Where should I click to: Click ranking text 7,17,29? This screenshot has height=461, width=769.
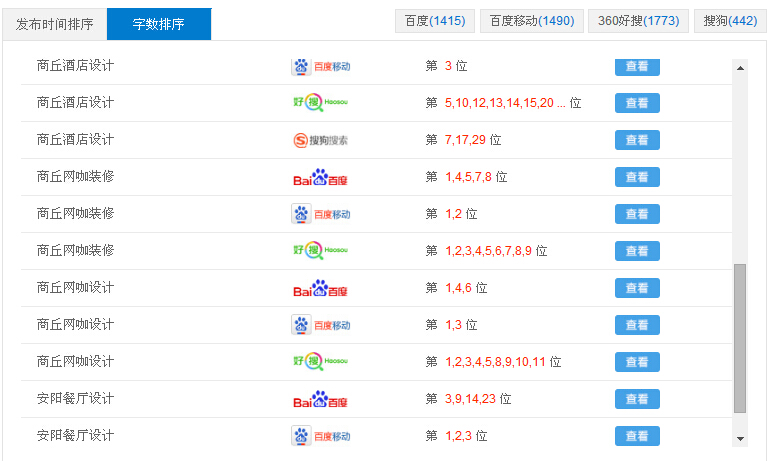click(x=465, y=140)
